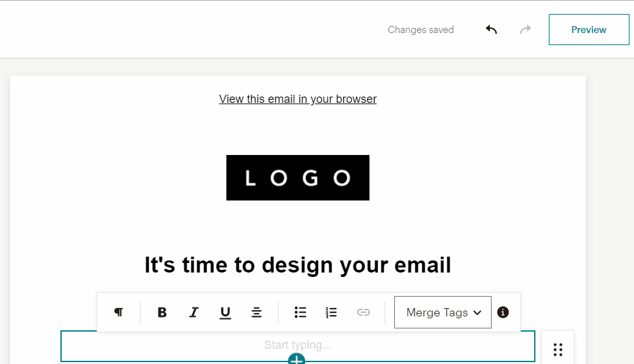Click the insert link icon
This screenshot has height=364, width=634.
363,313
